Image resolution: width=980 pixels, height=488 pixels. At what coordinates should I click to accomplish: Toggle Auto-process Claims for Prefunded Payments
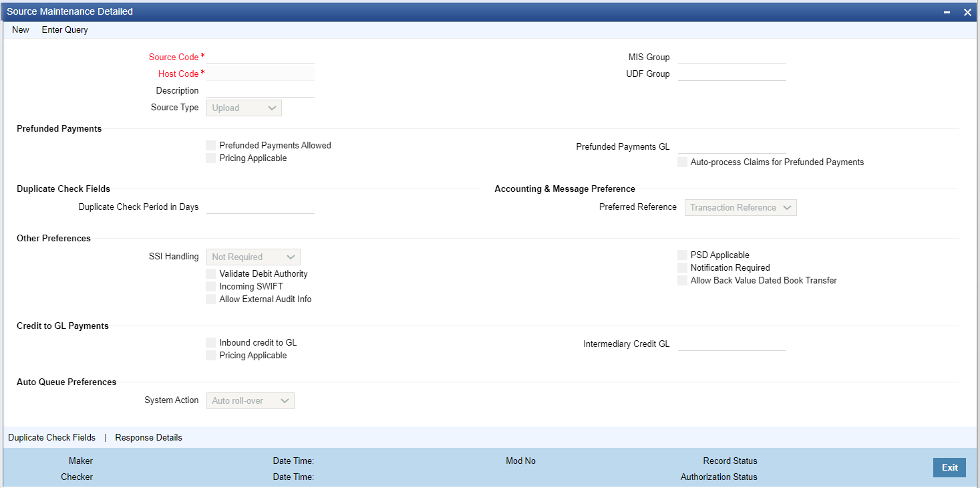(x=682, y=162)
